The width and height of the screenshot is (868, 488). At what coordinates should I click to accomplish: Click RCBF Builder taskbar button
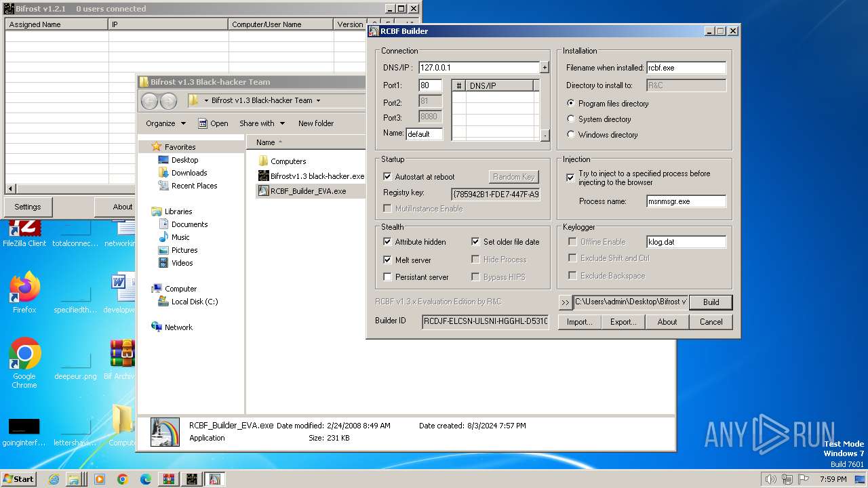[x=215, y=479]
